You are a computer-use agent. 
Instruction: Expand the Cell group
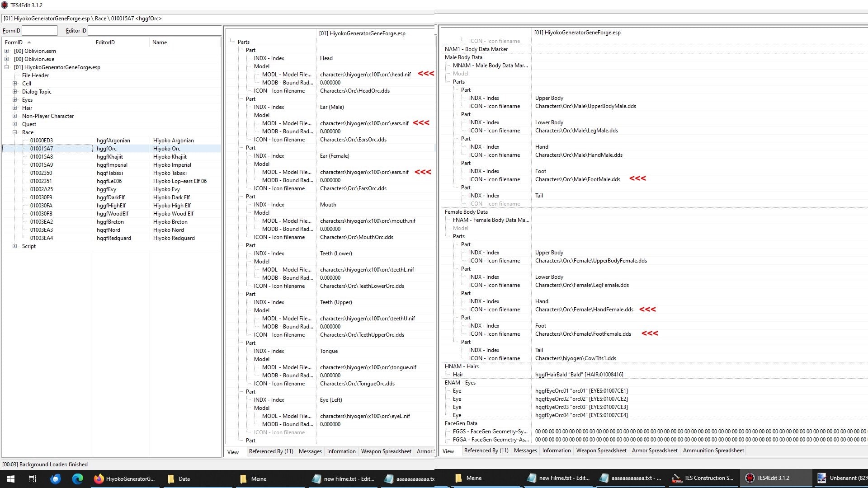point(15,84)
